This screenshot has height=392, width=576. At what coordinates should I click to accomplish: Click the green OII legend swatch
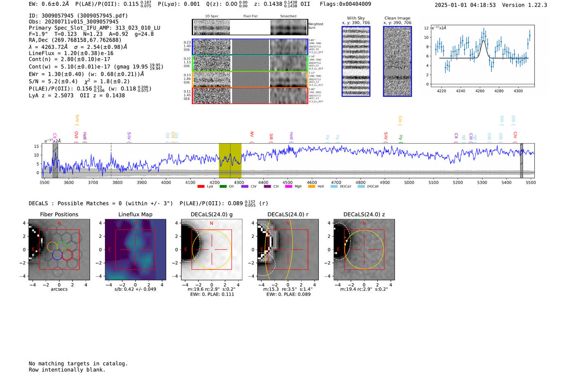[x=223, y=186]
